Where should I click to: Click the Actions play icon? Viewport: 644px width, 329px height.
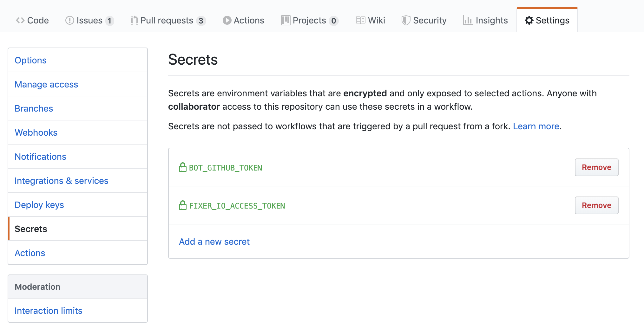(227, 21)
